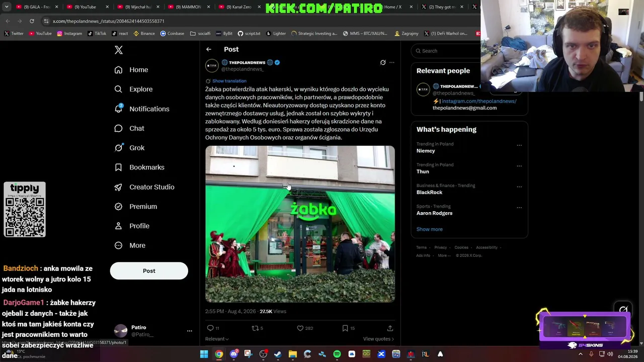The height and width of the screenshot is (362, 644).
Task: Switch to the MAMMON browser tab
Action: 189,7
